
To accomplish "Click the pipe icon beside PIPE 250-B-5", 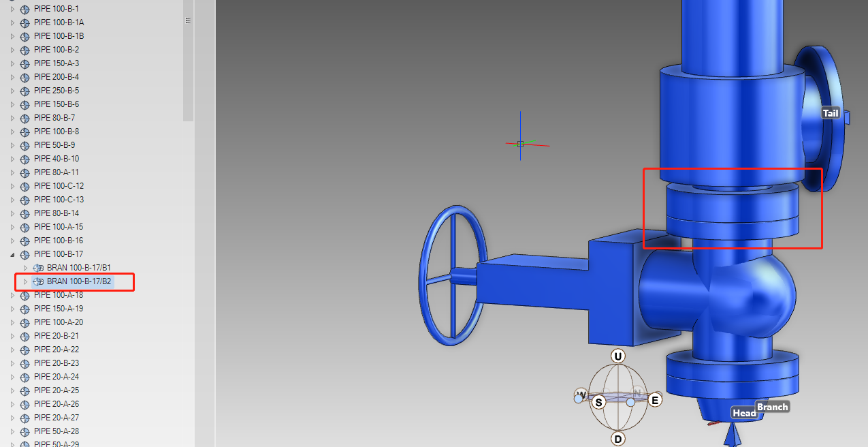I will [x=26, y=91].
